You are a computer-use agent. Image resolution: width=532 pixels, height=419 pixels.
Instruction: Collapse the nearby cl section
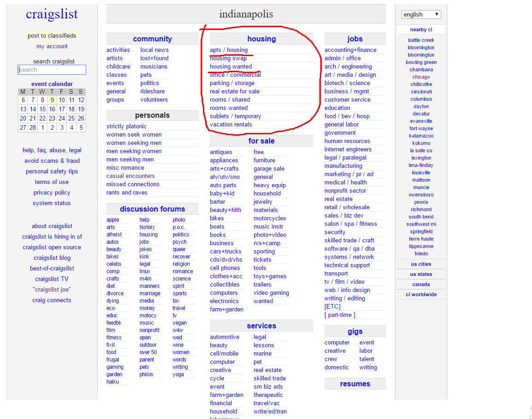coord(421,29)
